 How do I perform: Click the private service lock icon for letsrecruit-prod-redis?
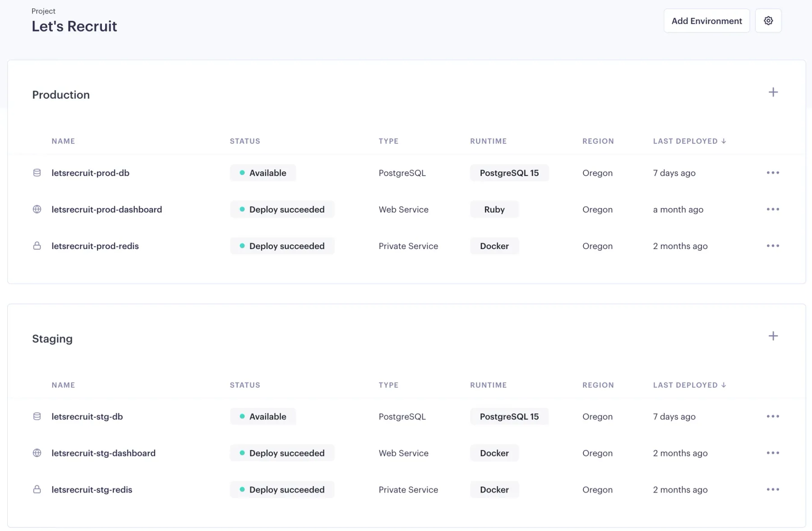37,246
